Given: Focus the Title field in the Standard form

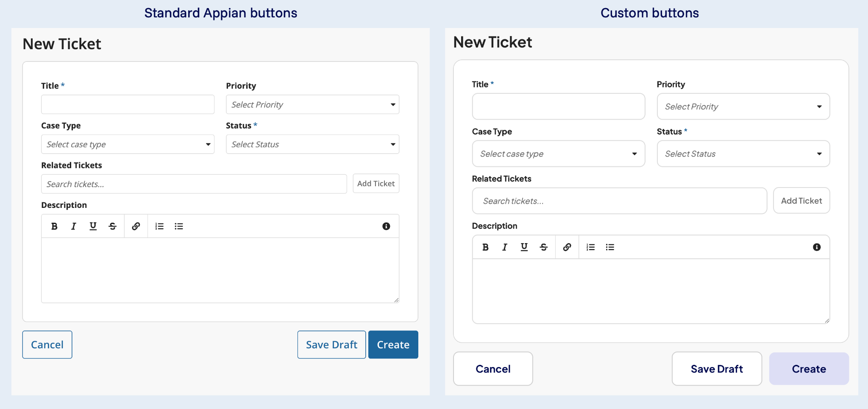Looking at the screenshot, I should [x=128, y=104].
